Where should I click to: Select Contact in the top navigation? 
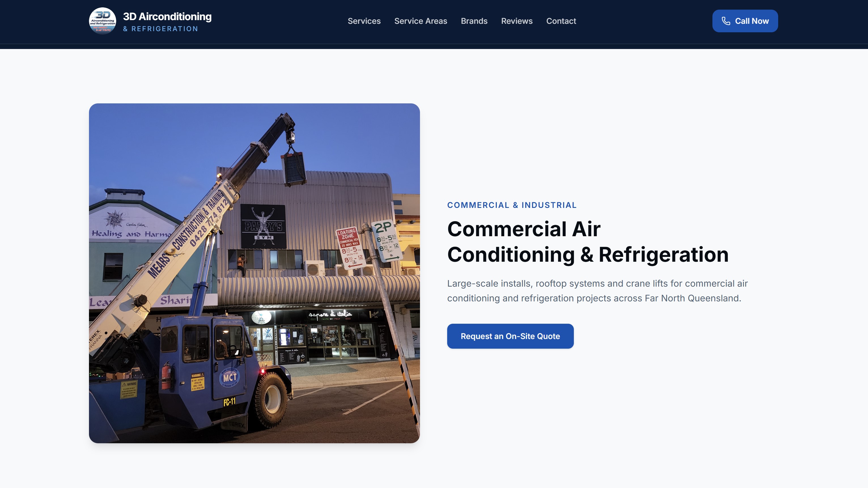tap(561, 21)
